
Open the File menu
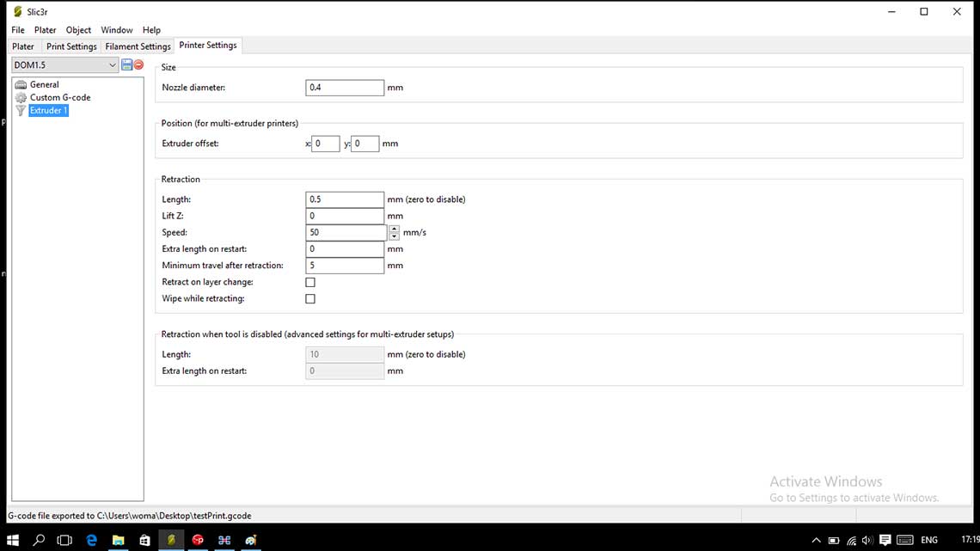pos(18,30)
